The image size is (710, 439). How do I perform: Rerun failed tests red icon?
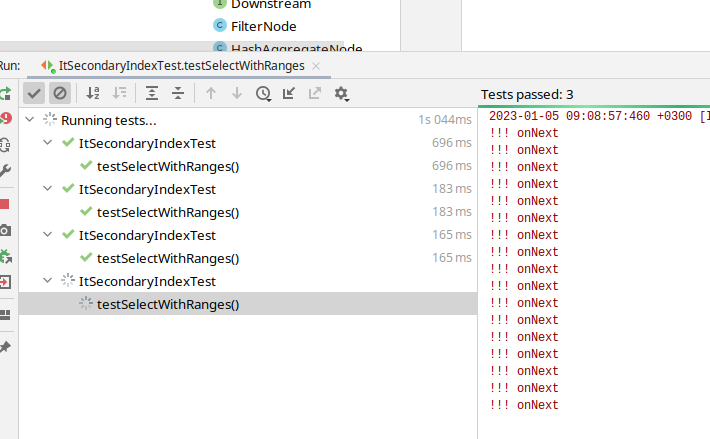[5, 119]
